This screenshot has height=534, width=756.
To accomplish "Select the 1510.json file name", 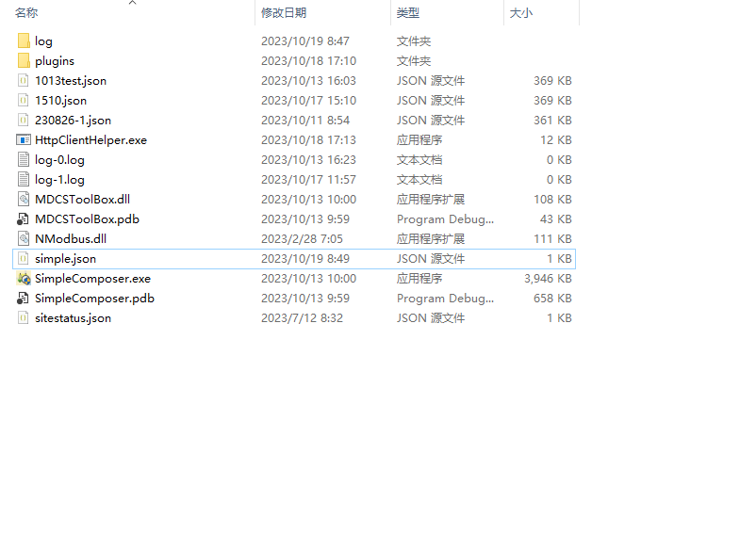I will pyautogui.click(x=60, y=101).
